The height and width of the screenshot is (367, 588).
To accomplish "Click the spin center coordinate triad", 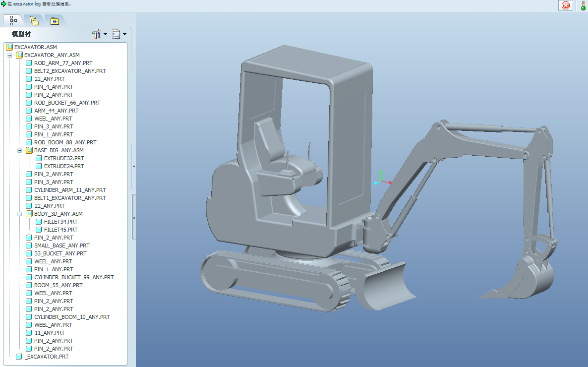I will tap(382, 181).
